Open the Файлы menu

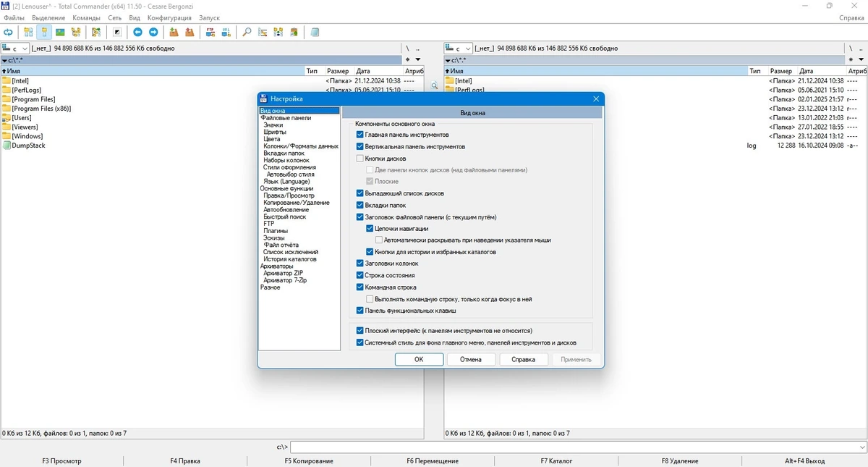click(x=14, y=17)
